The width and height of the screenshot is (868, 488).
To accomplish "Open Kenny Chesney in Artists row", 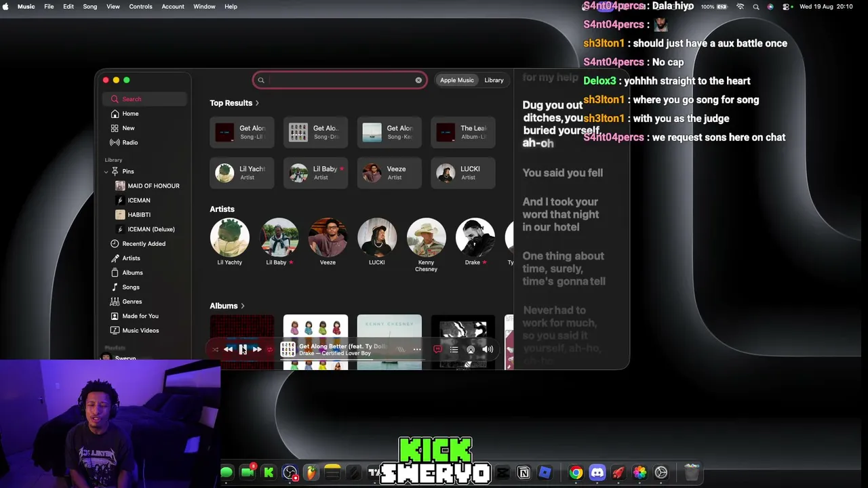I will click(x=426, y=245).
